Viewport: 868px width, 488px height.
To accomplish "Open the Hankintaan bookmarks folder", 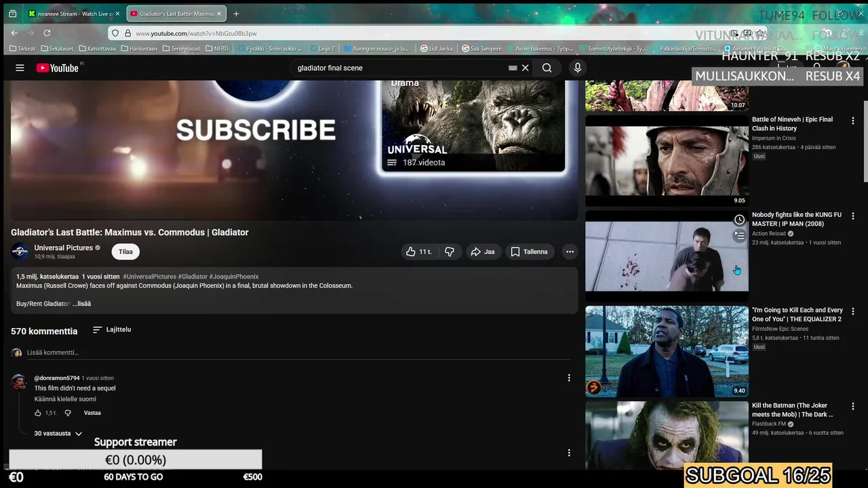I will click(x=139, y=49).
